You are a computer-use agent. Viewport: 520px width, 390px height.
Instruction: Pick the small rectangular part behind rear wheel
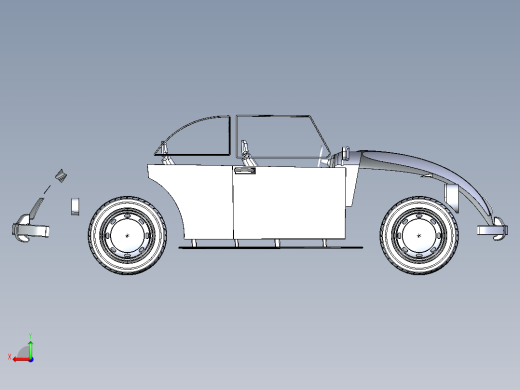click(x=75, y=207)
